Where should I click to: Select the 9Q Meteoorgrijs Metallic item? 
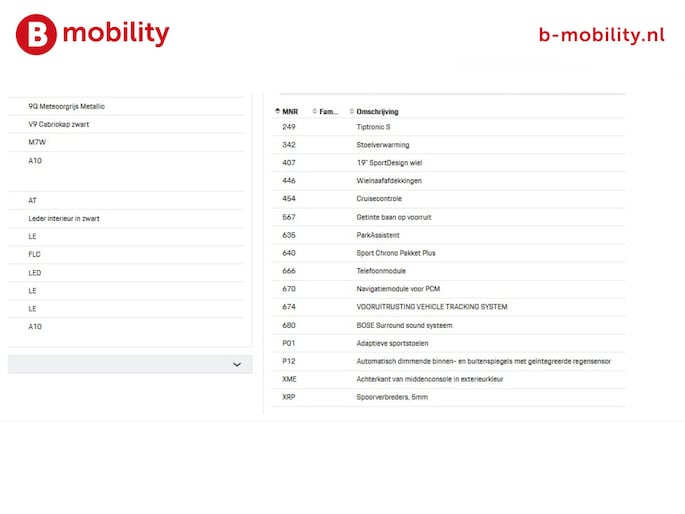click(67, 106)
